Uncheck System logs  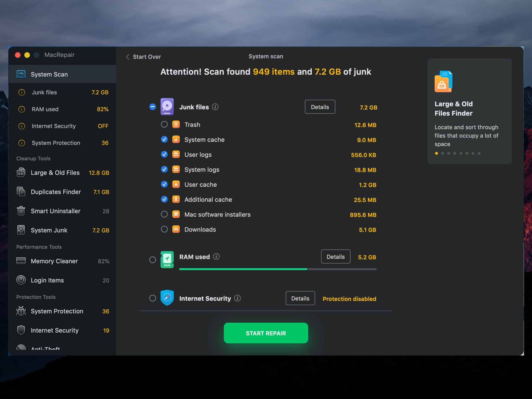pyautogui.click(x=164, y=169)
